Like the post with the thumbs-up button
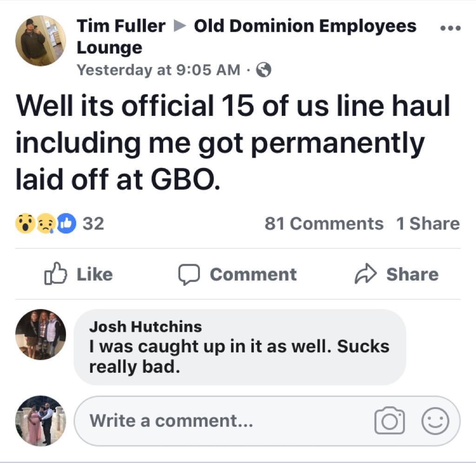Image resolution: width=476 pixels, height=463 pixels. pyautogui.click(x=78, y=274)
